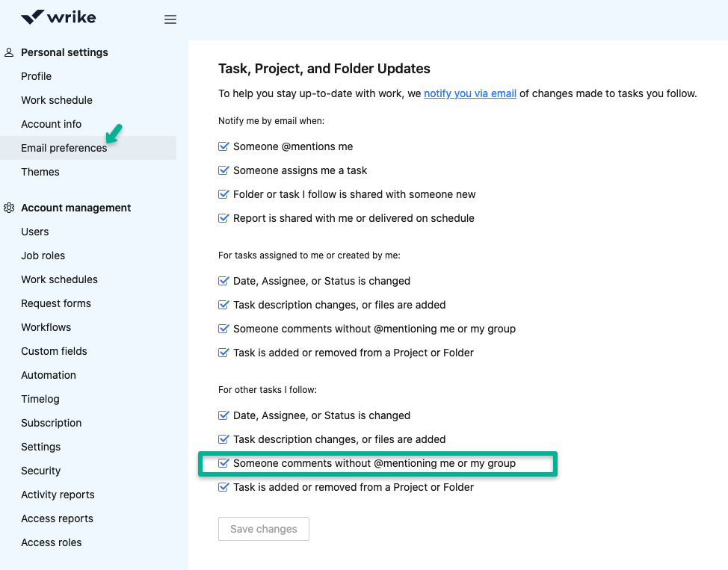Click the Personal settings person icon
Screen dimensions: 728x570
coord(9,52)
